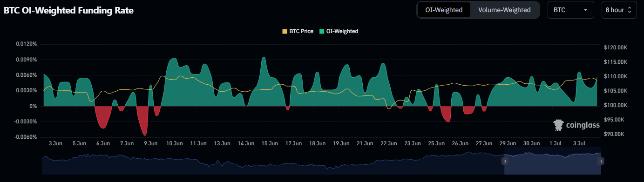
Task: Click the 3 Jul date label
Action: [579, 143]
